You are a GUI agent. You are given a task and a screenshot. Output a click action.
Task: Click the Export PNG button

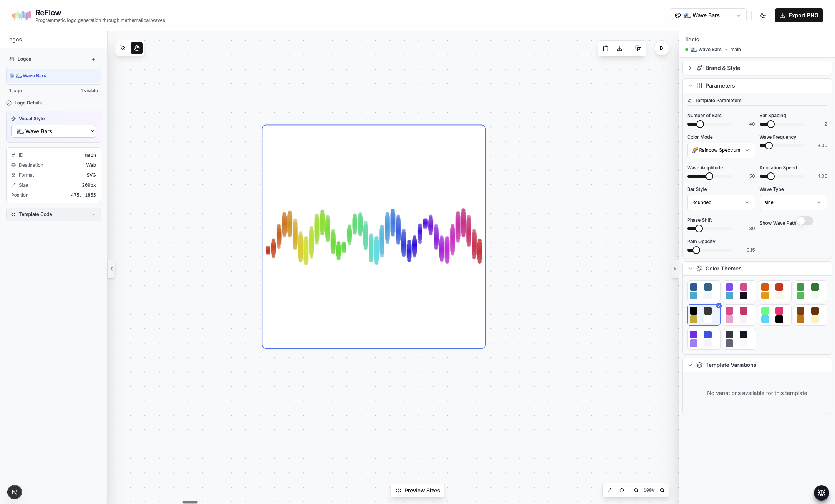pyautogui.click(x=799, y=15)
